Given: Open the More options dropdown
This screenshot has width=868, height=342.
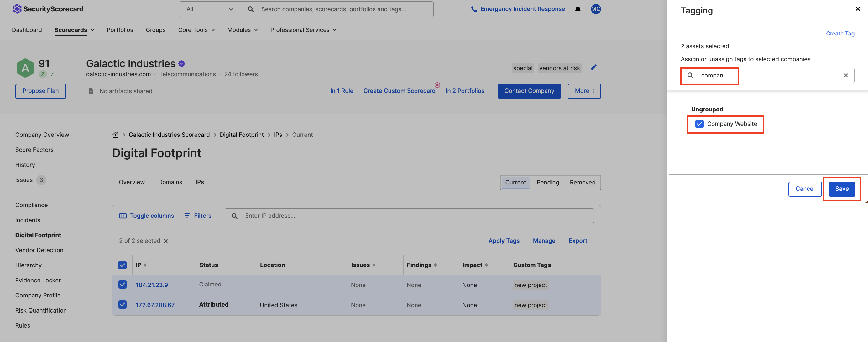Looking at the screenshot, I should (584, 91).
